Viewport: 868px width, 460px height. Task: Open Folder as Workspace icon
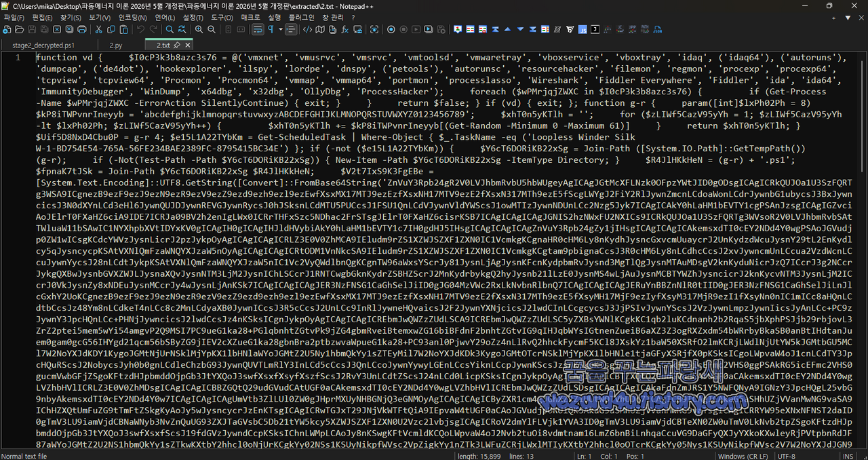point(357,29)
